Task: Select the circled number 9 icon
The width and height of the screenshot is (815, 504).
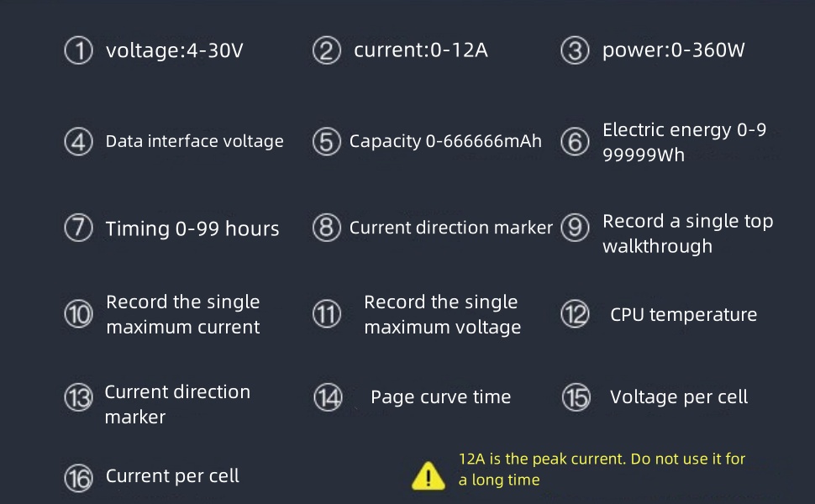Action: pos(575,228)
